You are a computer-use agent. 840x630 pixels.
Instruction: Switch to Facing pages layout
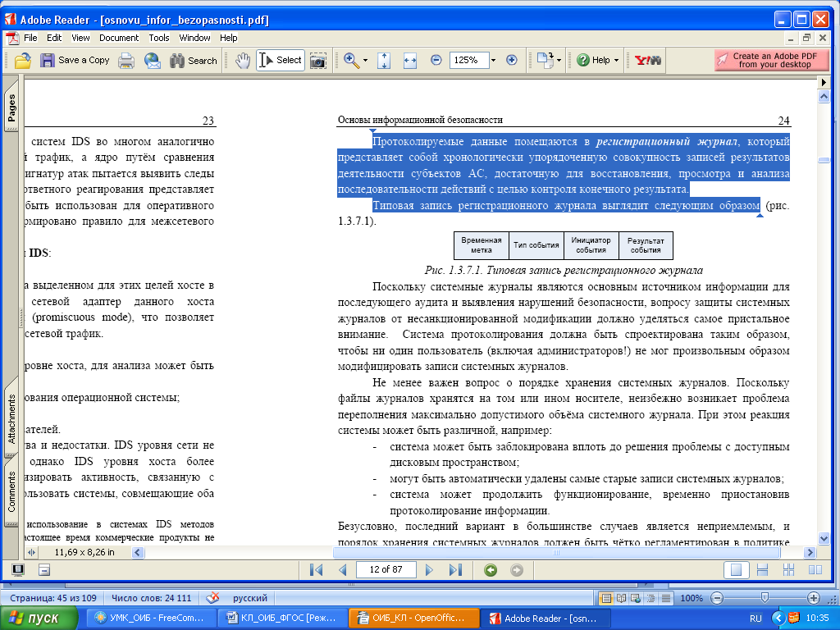pyautogui.click(x=815, y=570)
